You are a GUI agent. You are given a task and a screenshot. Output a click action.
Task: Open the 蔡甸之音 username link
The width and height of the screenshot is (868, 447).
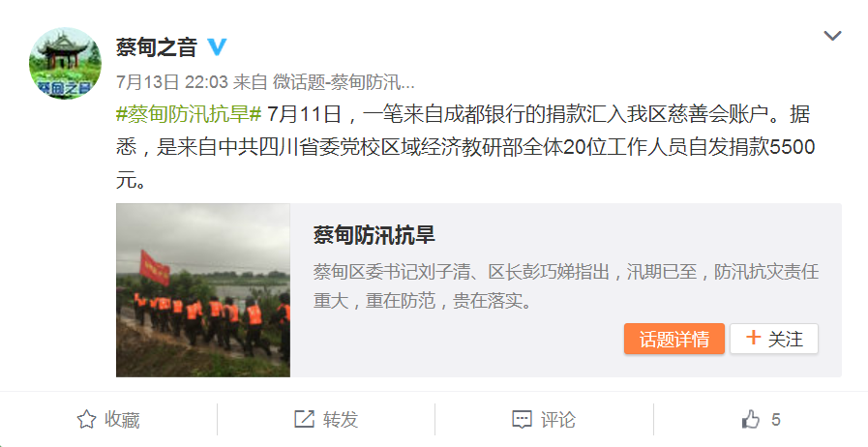(x=157, y=47)
